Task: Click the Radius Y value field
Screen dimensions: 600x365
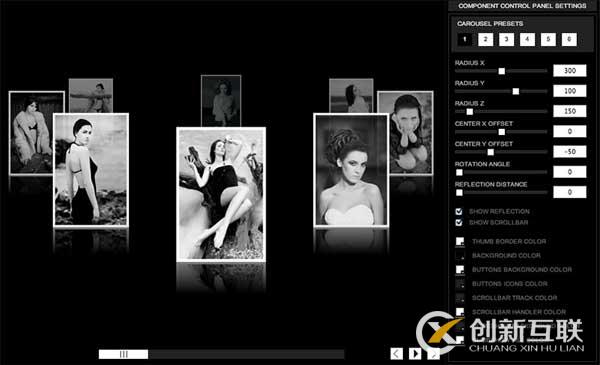Action: (x=570, y=91)
